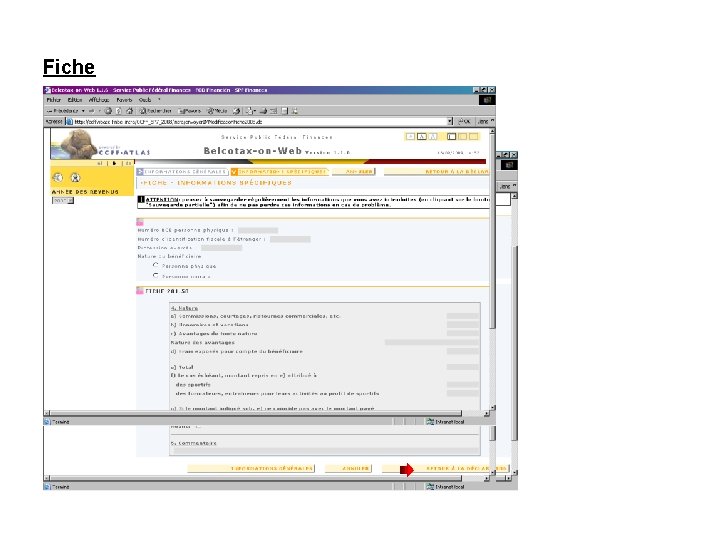The width and height of the screenshot is (720, 540).
Task: Click the address bar URL field
Action: click(x=260, y=122)
